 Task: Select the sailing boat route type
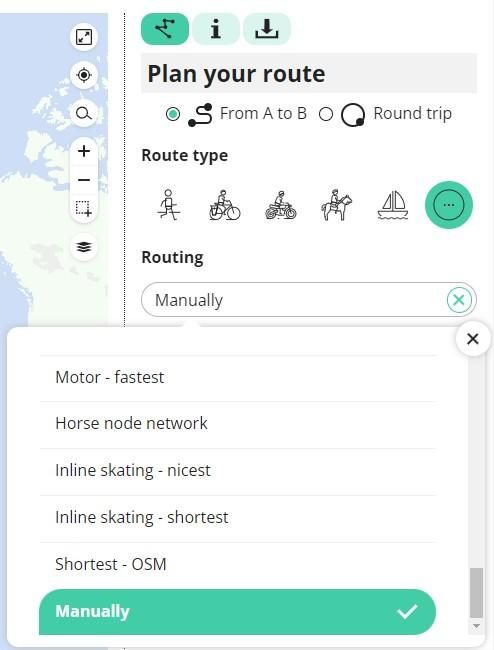click(393, 205)
